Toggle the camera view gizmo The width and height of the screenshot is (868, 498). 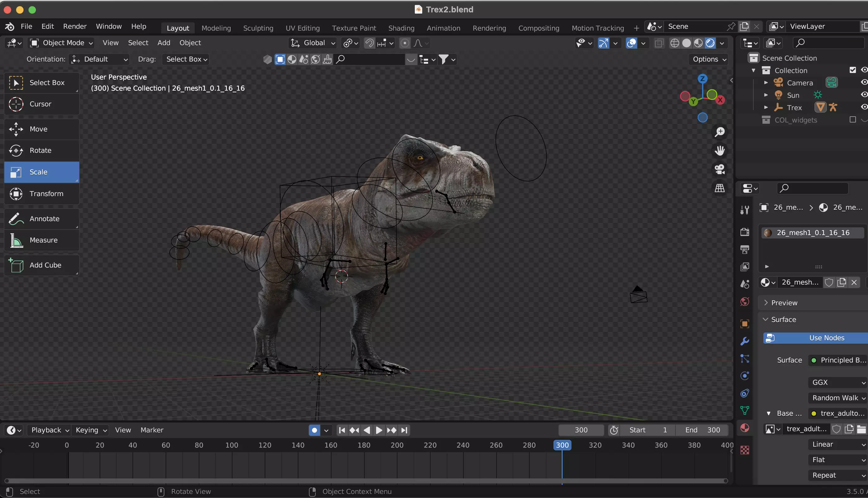pos(719,169)
